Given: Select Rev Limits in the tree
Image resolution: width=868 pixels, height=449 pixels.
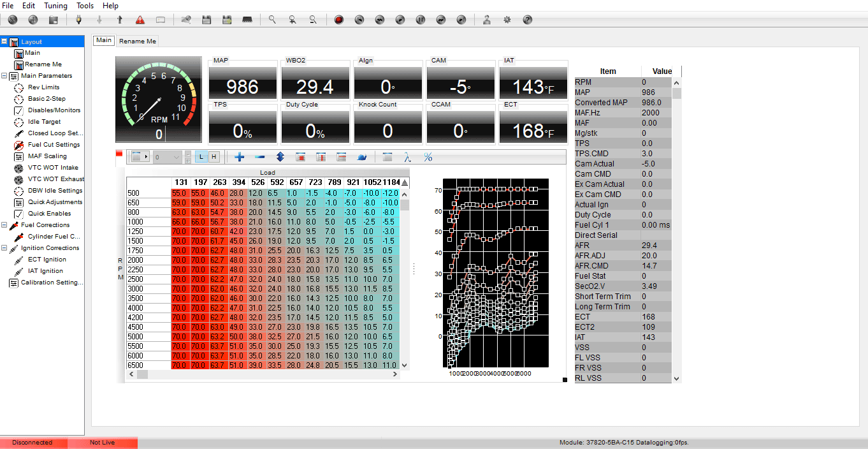Looking at the screenshot, I should coord(43,87).
